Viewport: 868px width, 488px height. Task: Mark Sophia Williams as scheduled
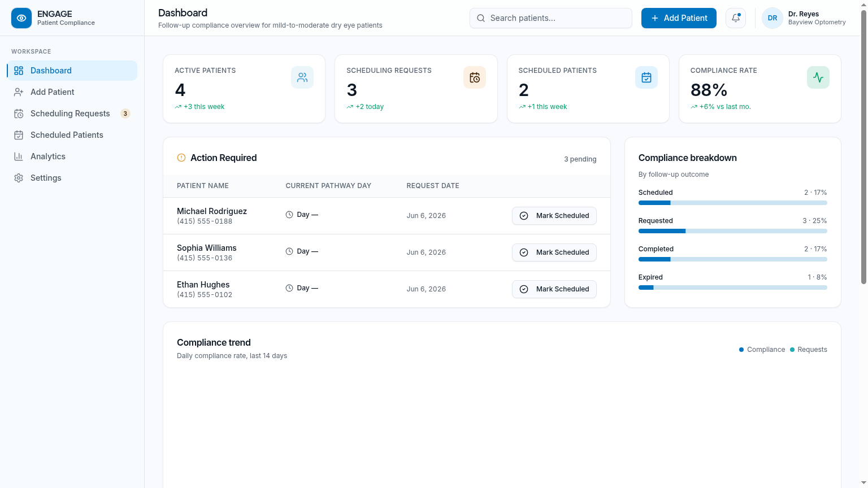click(x=554, y=252)
